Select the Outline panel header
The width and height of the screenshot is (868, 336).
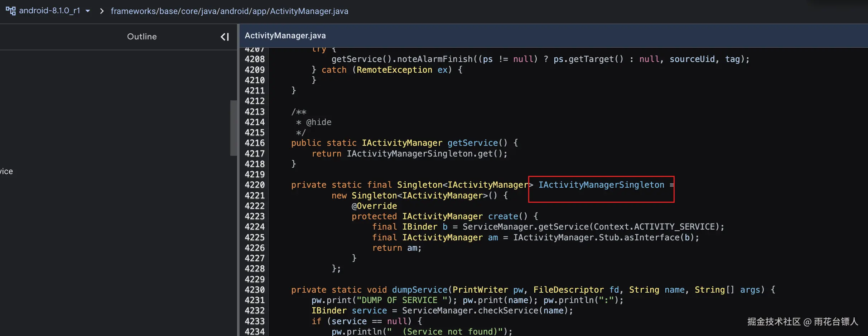coord(142,37)
